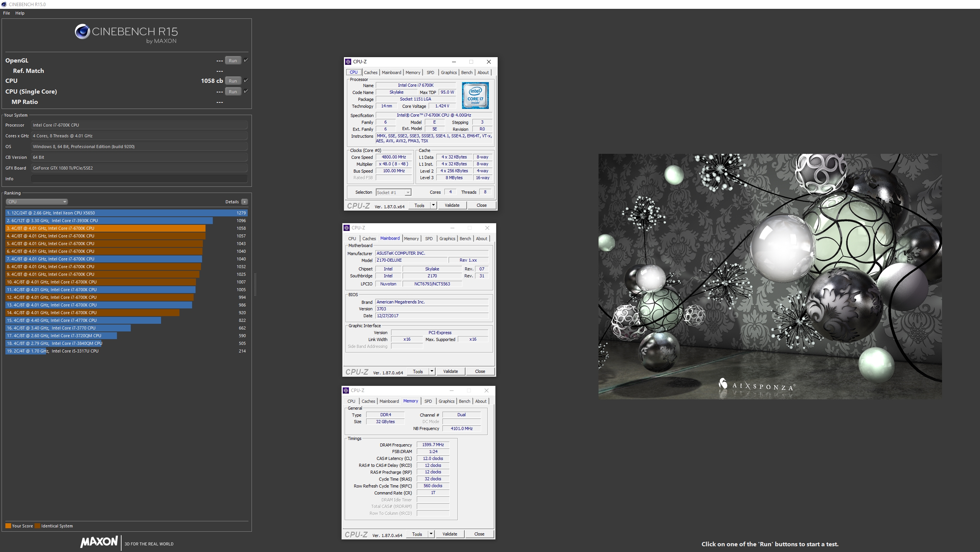Open Caches tab in Memory CPU-Z window
980x552 pixels.
point(368,401)
